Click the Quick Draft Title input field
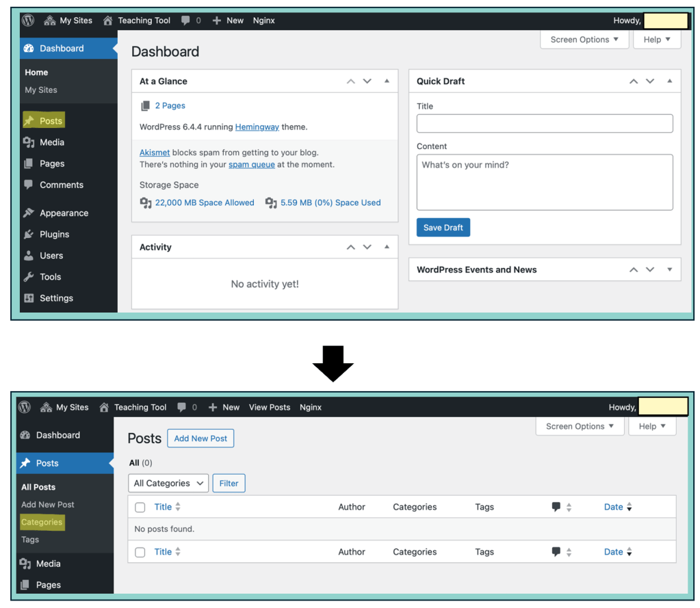The width and height of the screenshot is (700, 608). coord(545,123)
